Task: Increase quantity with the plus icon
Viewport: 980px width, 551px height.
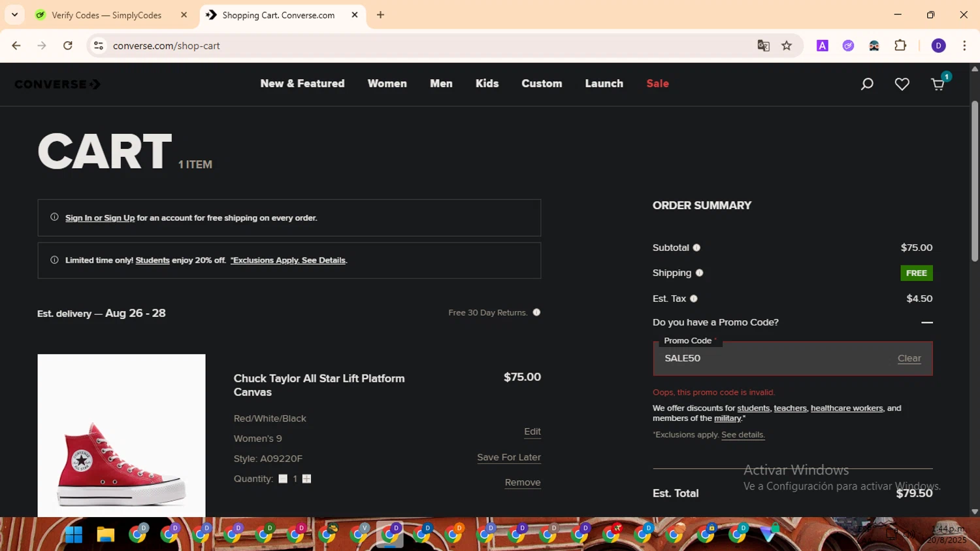Action: [x=306, y=479]
